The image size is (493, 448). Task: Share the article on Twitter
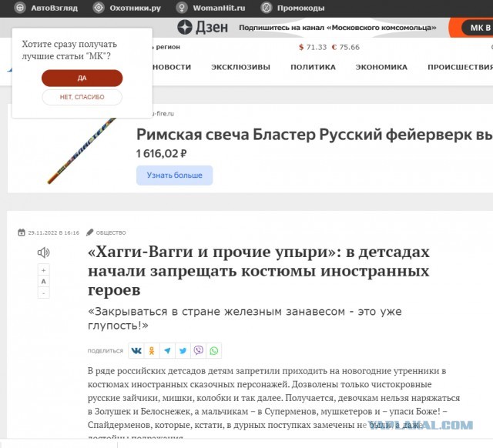pyautogui.click(x=183, y=350)
